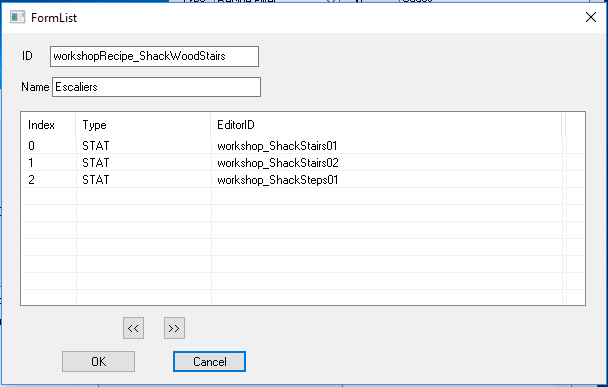The height and width of the screenshot is (387, 608).
Task: Click index 2 in the list
Action: (x=31, y=180)
